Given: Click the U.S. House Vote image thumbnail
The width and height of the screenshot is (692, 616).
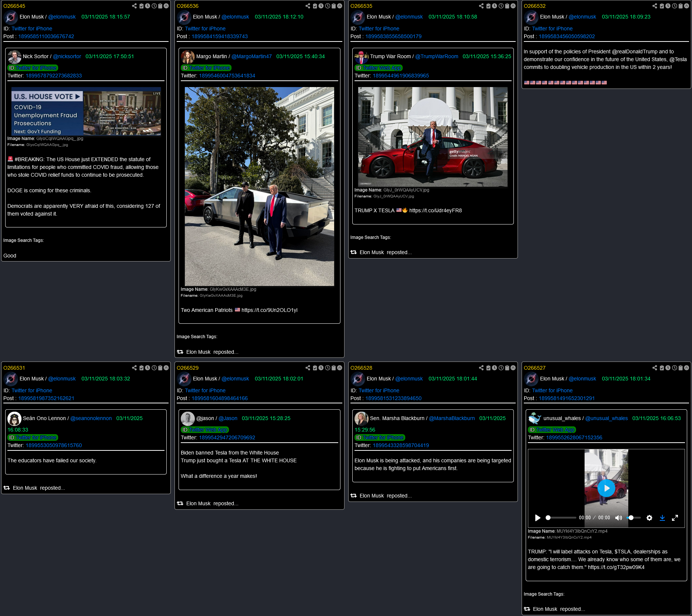Looking at the screenshot, I should 86,111.
